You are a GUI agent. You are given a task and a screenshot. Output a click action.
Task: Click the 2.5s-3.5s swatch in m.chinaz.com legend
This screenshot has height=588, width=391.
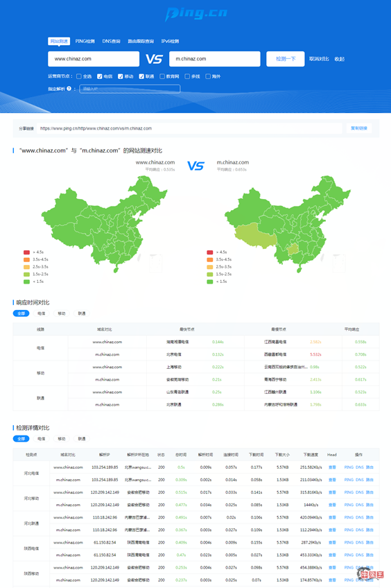[x=210, y=267]
